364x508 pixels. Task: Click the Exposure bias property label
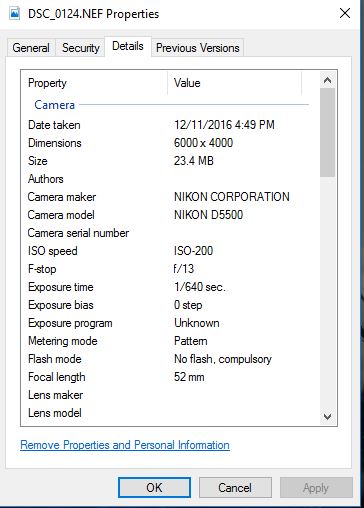(61, 305)
